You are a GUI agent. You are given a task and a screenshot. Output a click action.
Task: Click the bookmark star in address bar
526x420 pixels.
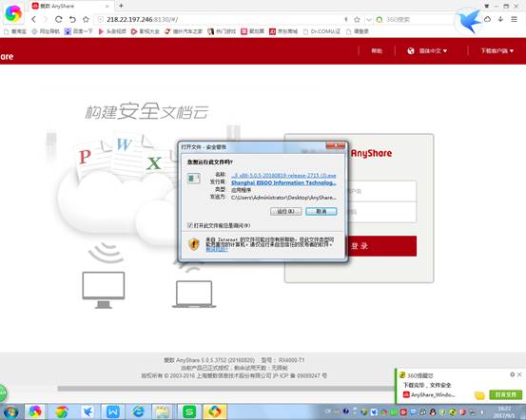point(357,19)
